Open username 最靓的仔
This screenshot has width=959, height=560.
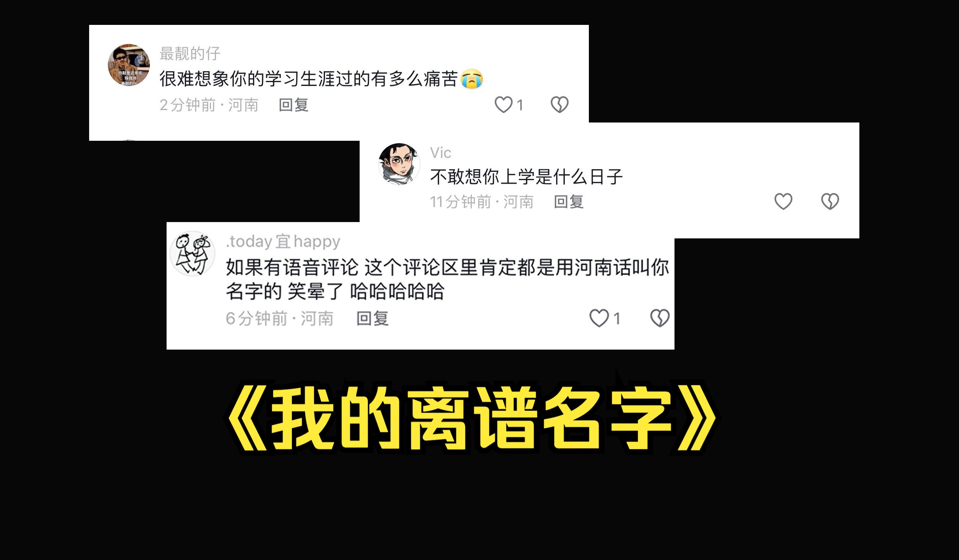[x=190, y=54]
